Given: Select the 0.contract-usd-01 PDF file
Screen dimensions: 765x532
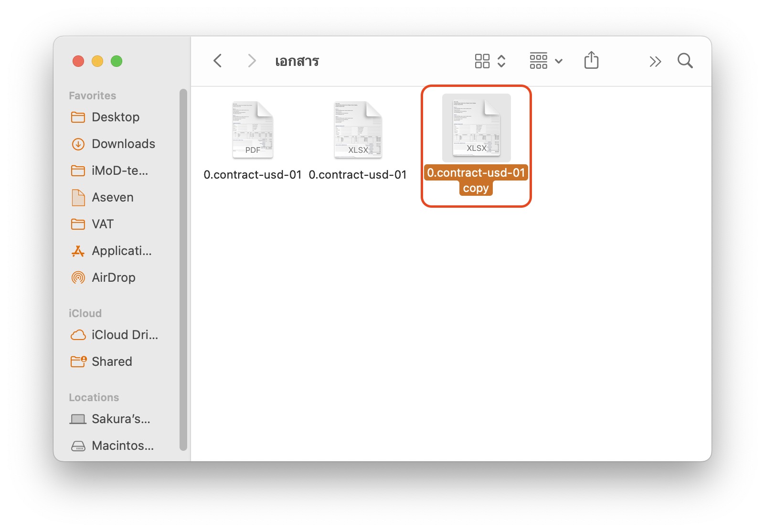Looking at the screenshot, I should (253, 130).
